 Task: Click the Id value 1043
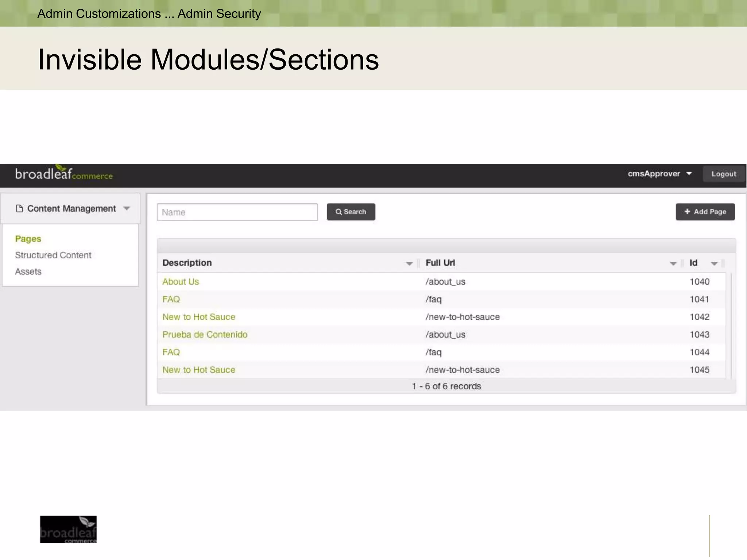pos(699,335)
